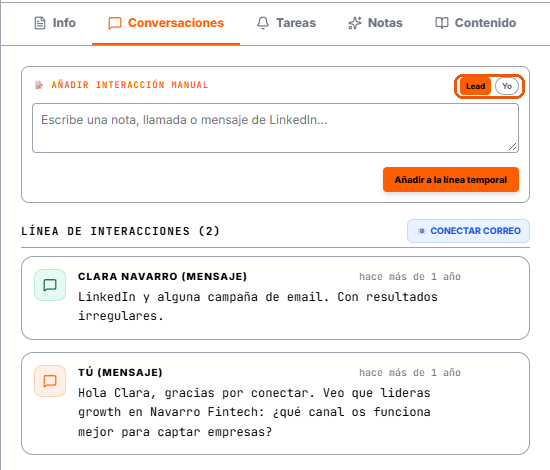Screen dimensions: 550x470
Task: Click the Tareas bell icon
Action: (x=263, y=23)
